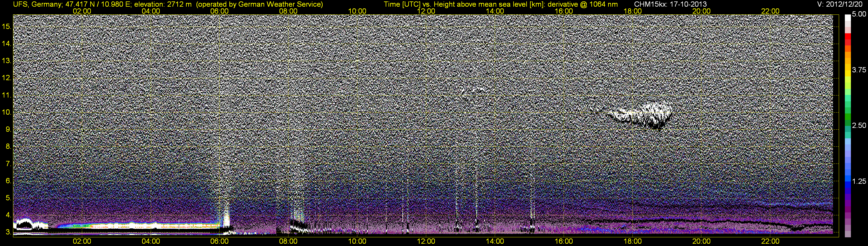This screenshot has height=246, width=868.
Task: Click the height axis label '4.'
Action: 8,215
